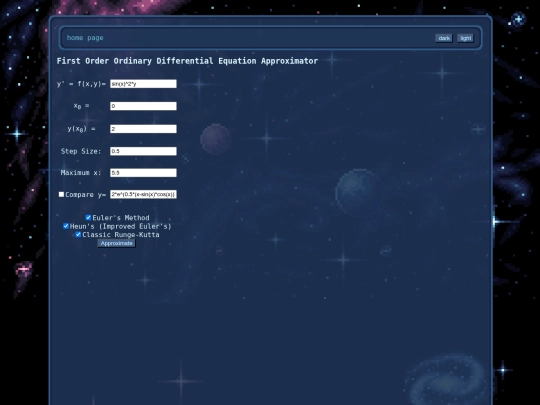The image size is (540, 405).
Task: Click the Maximum x input field
Action: (143, 173)
